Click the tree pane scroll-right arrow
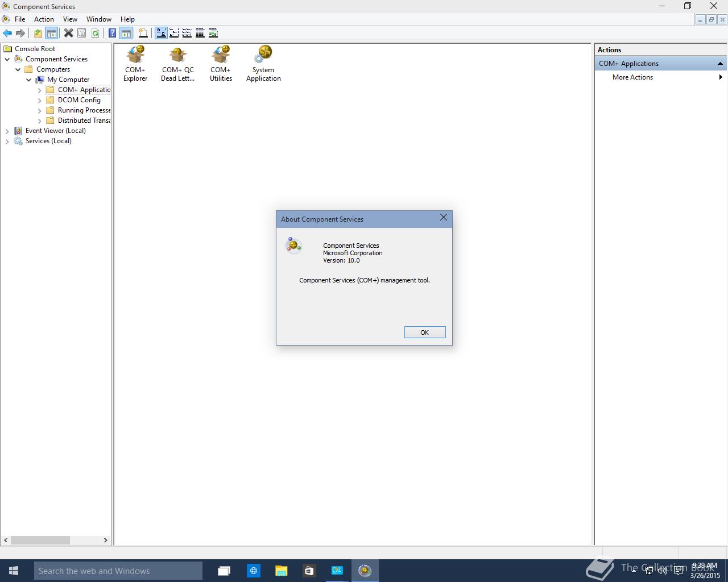728x582 pixels. [106, 540]
